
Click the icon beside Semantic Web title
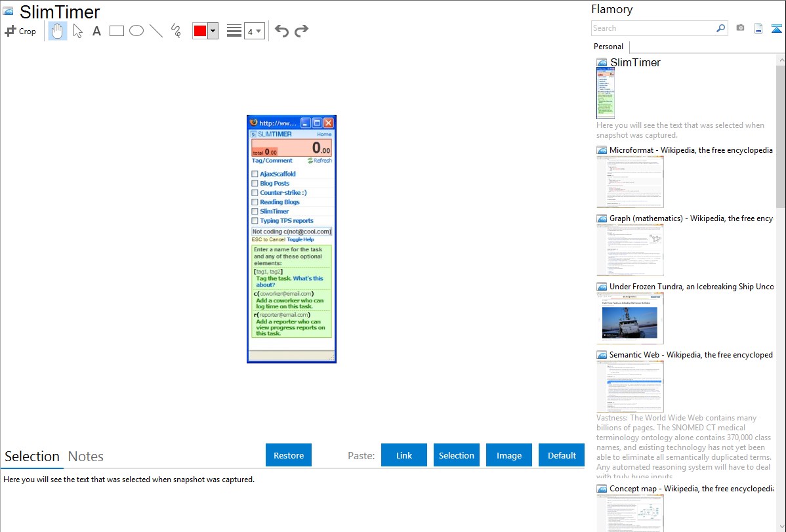602,355
